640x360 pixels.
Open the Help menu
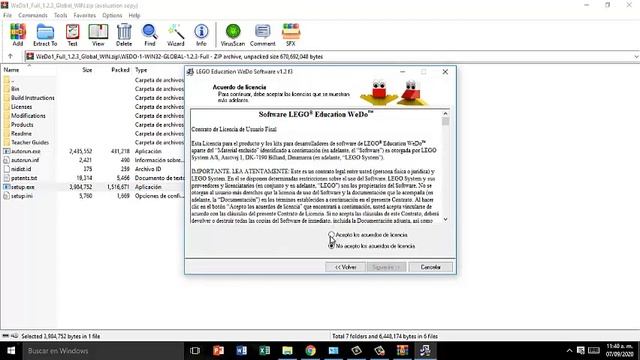[x=134, y=15]
